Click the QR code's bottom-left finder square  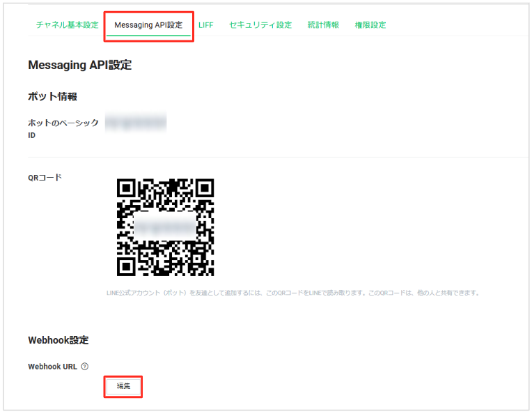pyautogui.click(x=126, y=266)
